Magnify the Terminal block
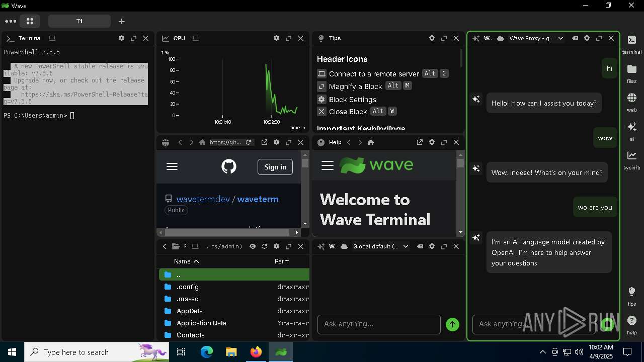The image size is (644, 362). click(133, 38)
